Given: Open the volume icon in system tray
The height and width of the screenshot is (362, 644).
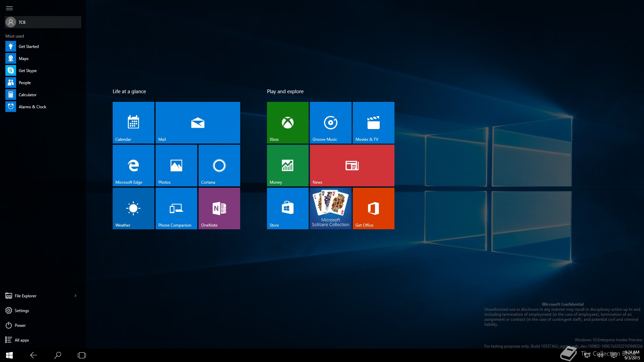Looking at the screenshot, I should point(600,355).
